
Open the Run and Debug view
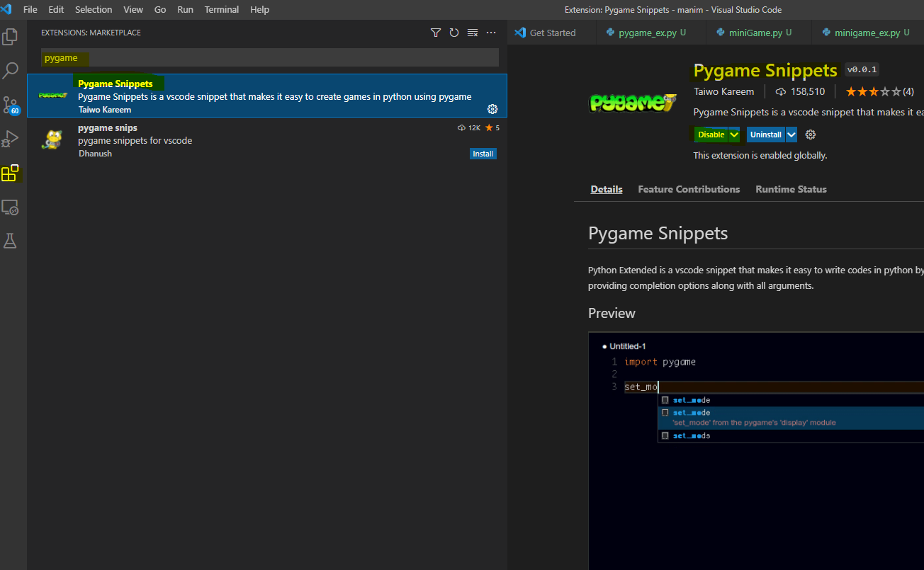pos(11,139)
